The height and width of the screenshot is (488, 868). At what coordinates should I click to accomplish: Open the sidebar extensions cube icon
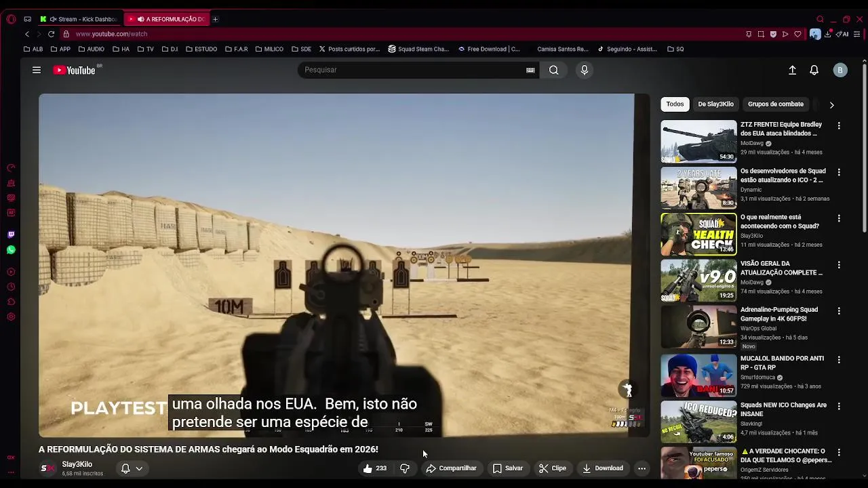pos(11,302)
